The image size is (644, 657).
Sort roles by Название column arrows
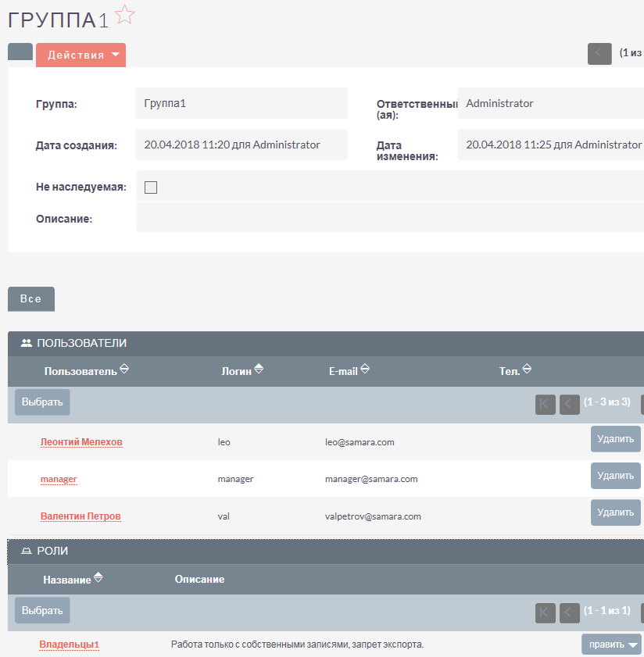coord(98,579)
